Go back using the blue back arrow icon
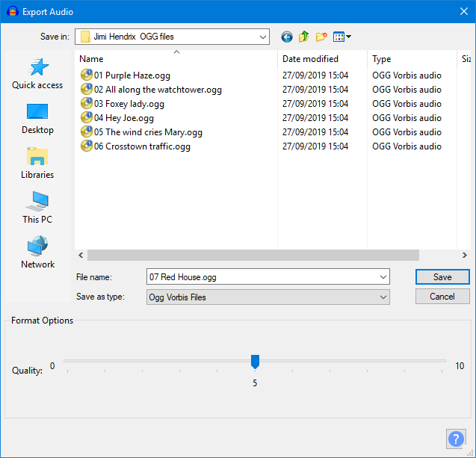Viewport: 476px width, 458px height. coord(287,37)
